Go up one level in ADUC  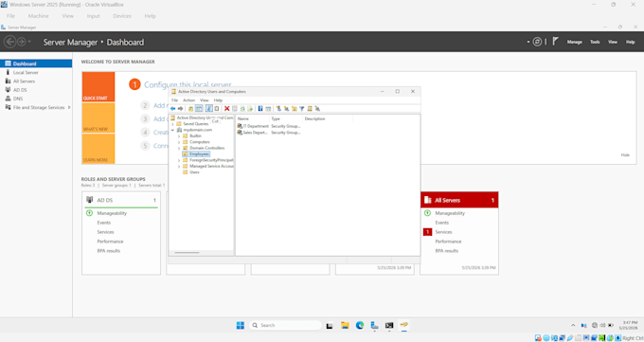(x=190, y=109)
